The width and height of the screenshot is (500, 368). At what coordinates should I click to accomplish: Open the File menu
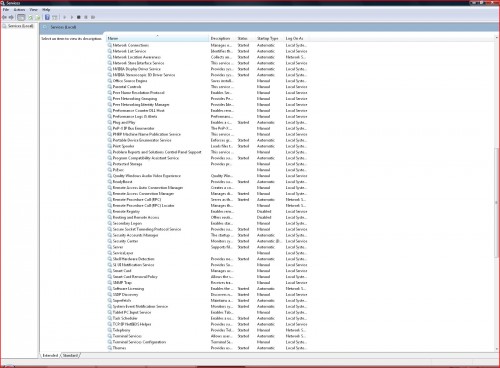tap(6, 10)
